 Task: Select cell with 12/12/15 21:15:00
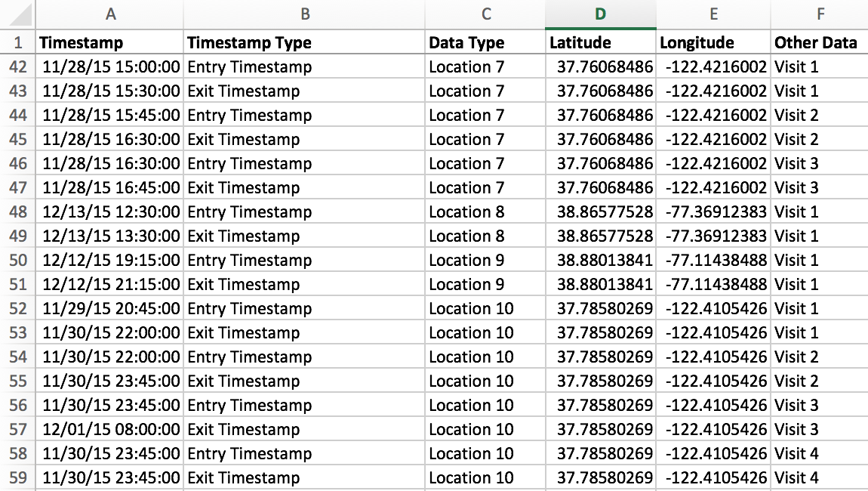pos(109,284)
